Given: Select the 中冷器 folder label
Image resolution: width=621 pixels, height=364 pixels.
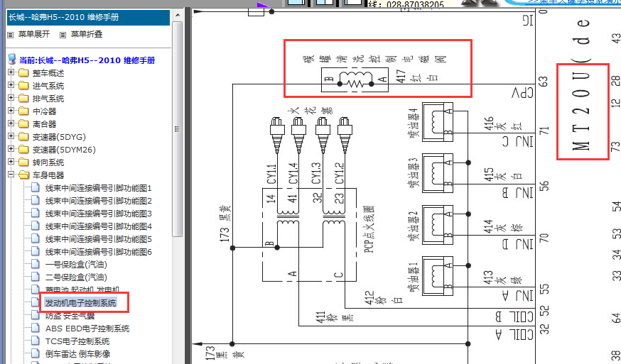Looking at the screenshot, I should tap(44, 111).
